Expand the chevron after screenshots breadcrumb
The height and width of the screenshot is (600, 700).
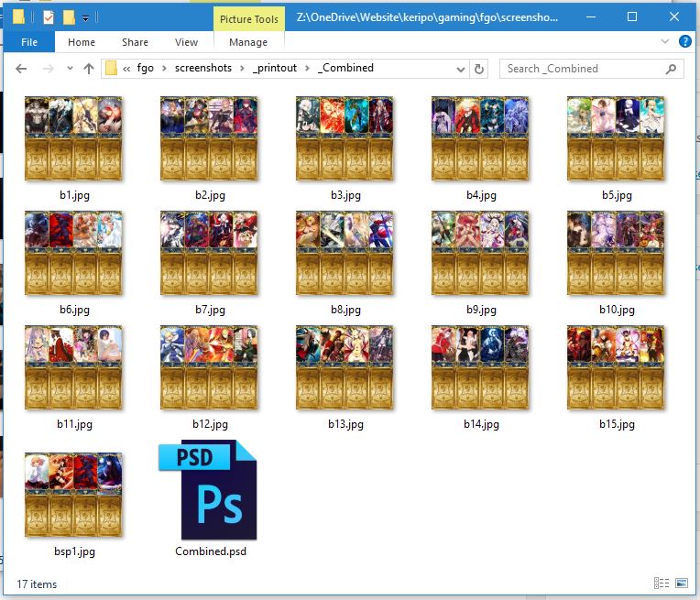point(242,69)
